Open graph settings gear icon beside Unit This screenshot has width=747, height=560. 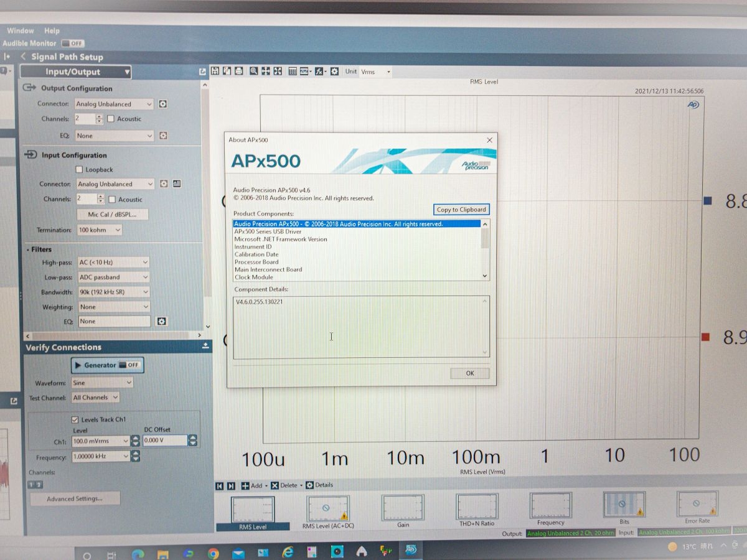click(x=334, y=72)
